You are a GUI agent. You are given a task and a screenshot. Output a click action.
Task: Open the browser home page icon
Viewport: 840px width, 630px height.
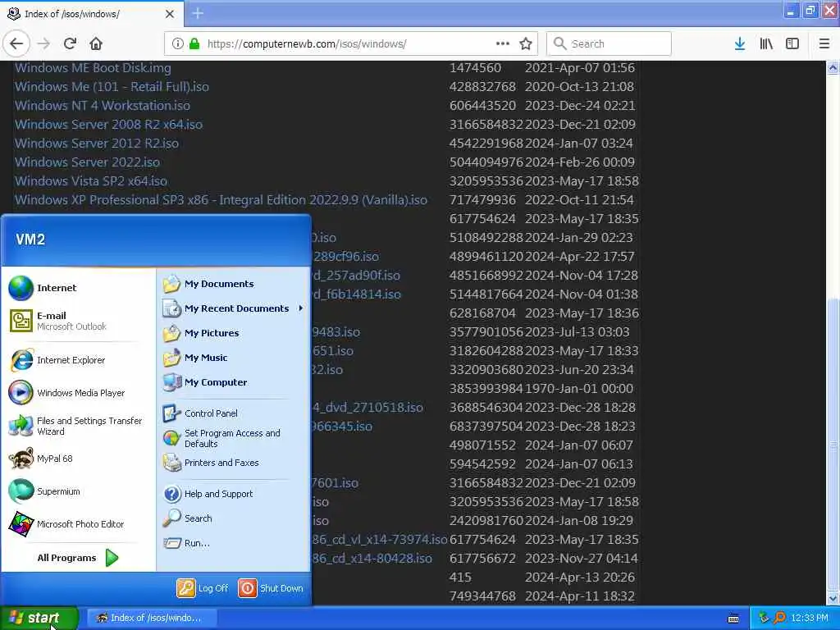(96, 43)
